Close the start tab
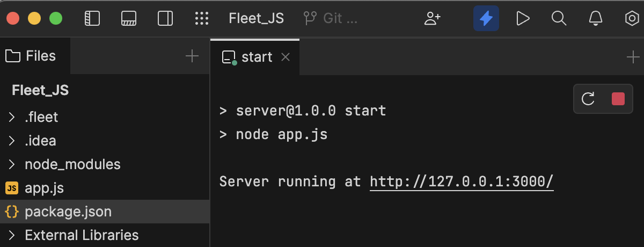Viewport: 644px width, 247px height. point(286,57)
